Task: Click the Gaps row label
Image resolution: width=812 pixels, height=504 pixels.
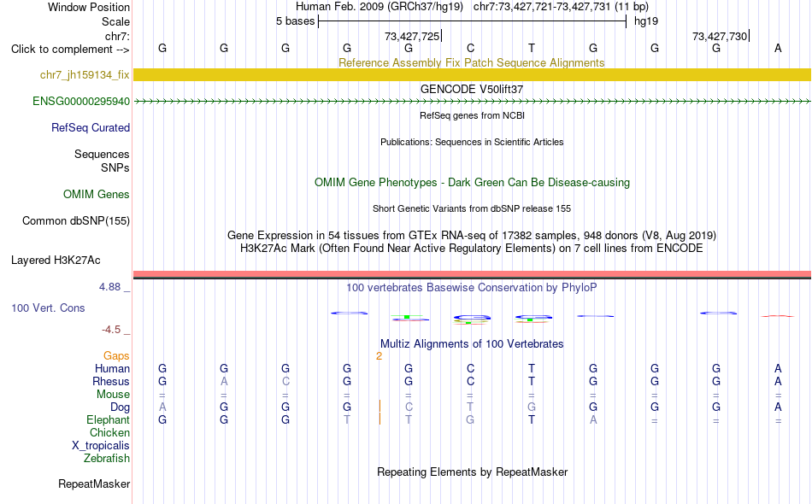Action: (x=116, y=356)
